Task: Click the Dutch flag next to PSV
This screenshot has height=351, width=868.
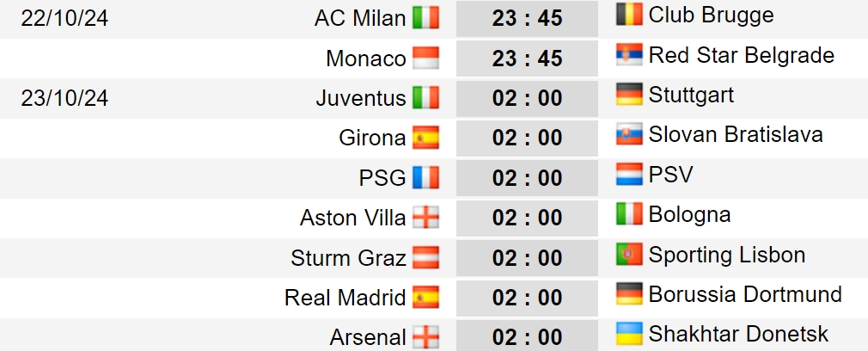Action: (x=629, y=174)
